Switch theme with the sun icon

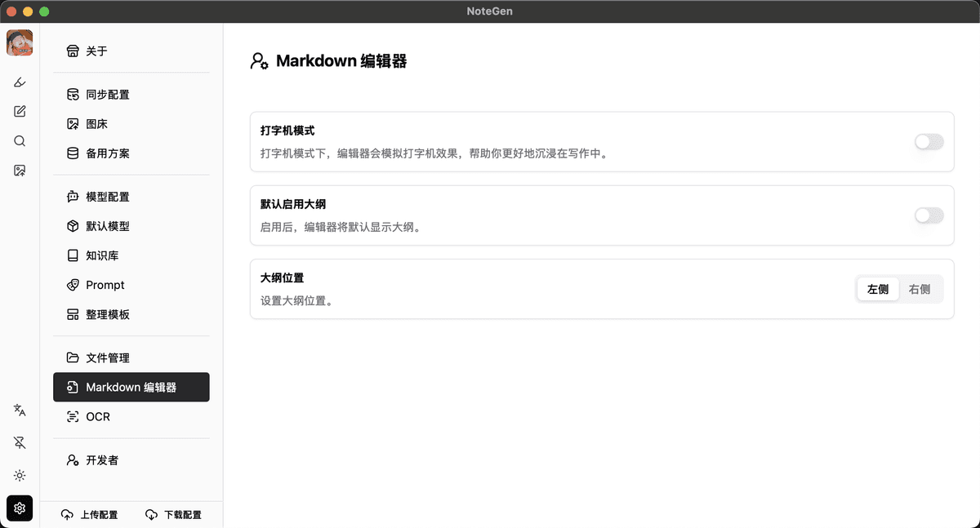20,476
